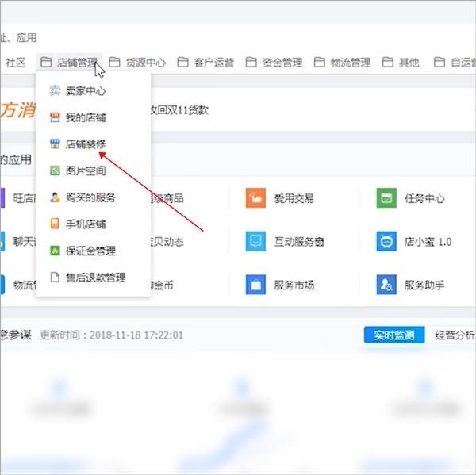Open 购买的服务 menu entry

(90, 197)
